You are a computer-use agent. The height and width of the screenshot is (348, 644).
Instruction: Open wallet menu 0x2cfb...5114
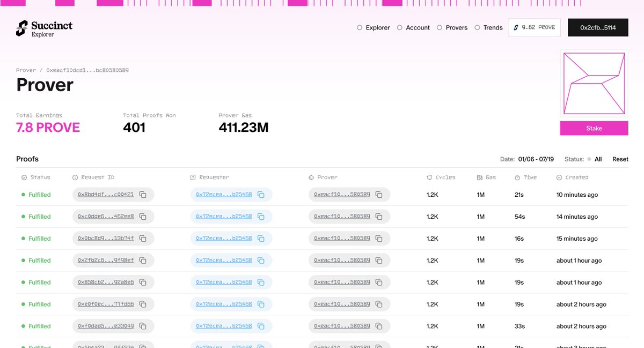click(x=598, y=27)
